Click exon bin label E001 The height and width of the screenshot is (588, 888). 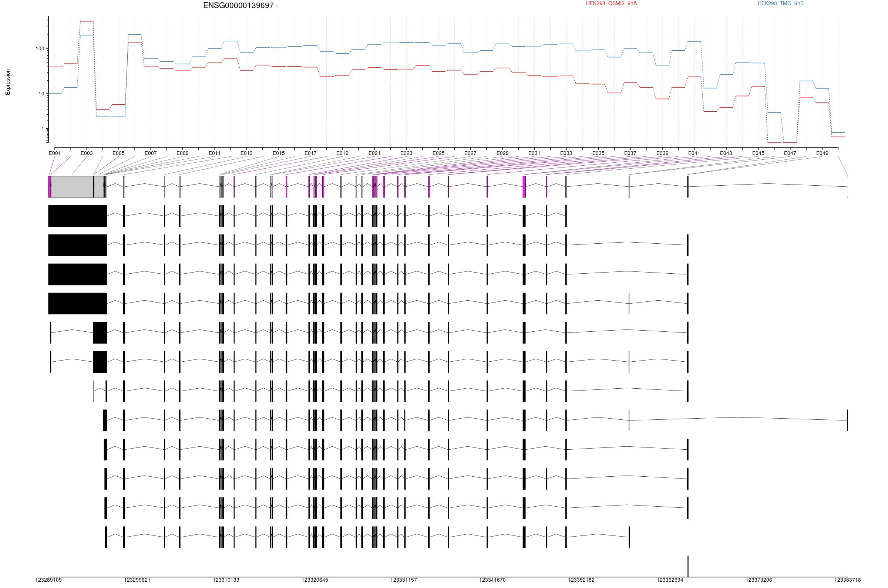pos(54,153)
